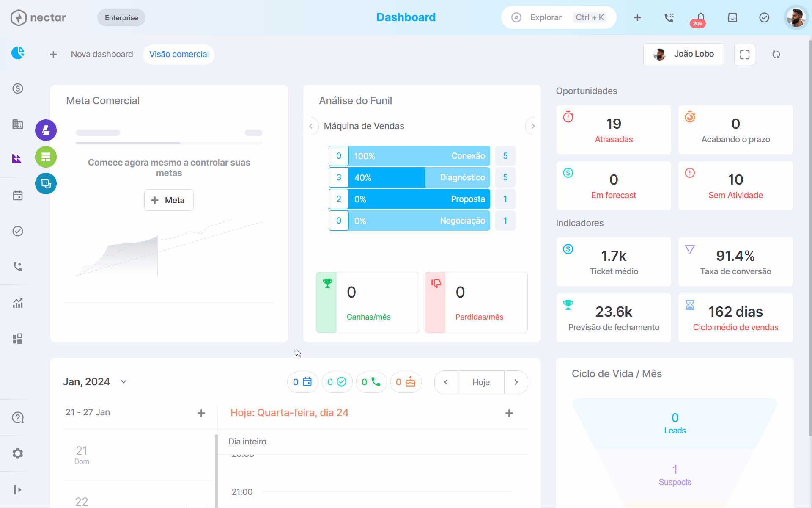Open the companies building icon in sidebar
This screenshot has width=812, height=508.
click(18, 124)
